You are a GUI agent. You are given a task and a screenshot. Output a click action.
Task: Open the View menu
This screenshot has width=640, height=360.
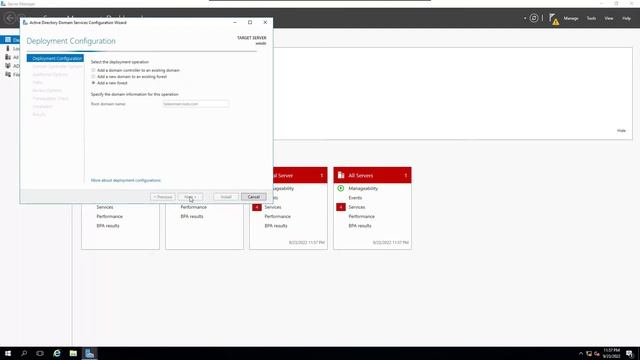click(609, 18)
